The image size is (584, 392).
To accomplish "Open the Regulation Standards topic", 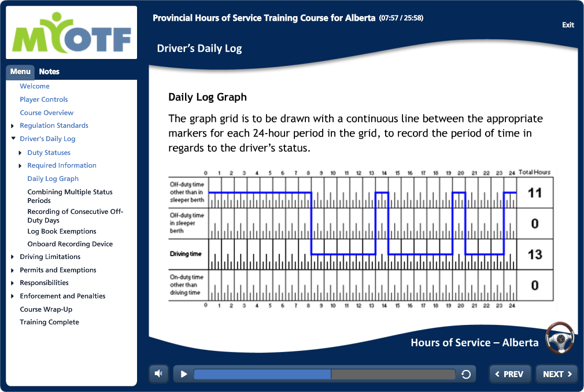I will coord(54,125).
